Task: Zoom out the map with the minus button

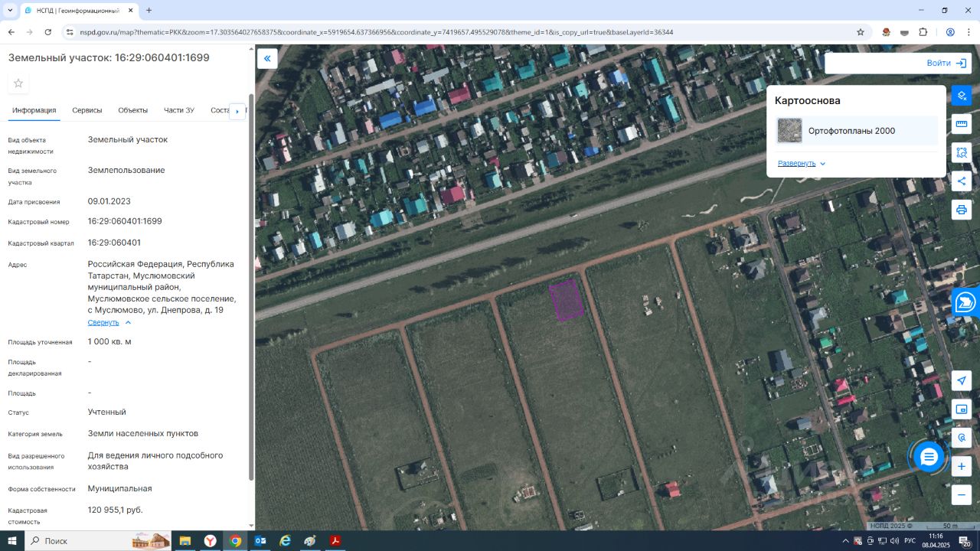Action: pyautogui.click(x=962, y=495)
